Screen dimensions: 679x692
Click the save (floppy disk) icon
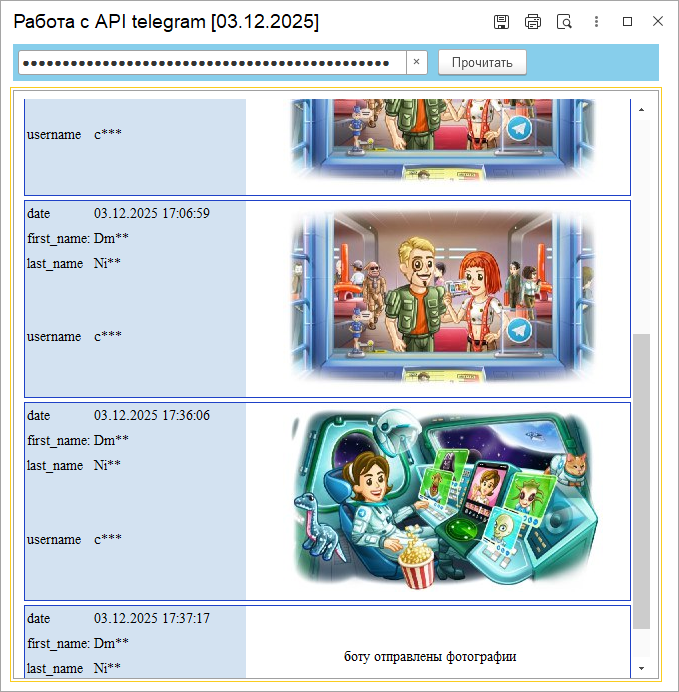coord(501,22)
